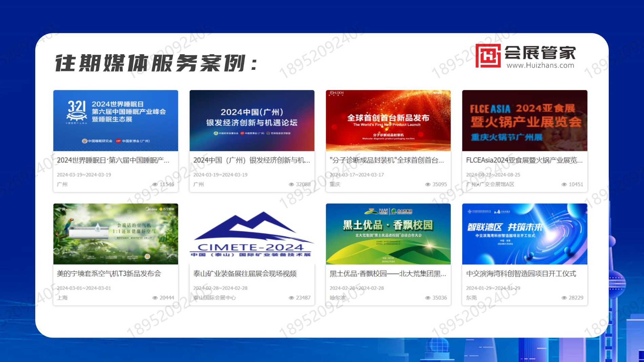The width and height of the screenshot is (644, 362).
Task: Click the eye icon beside 28229 views
Action: click(x=564, y=298)
